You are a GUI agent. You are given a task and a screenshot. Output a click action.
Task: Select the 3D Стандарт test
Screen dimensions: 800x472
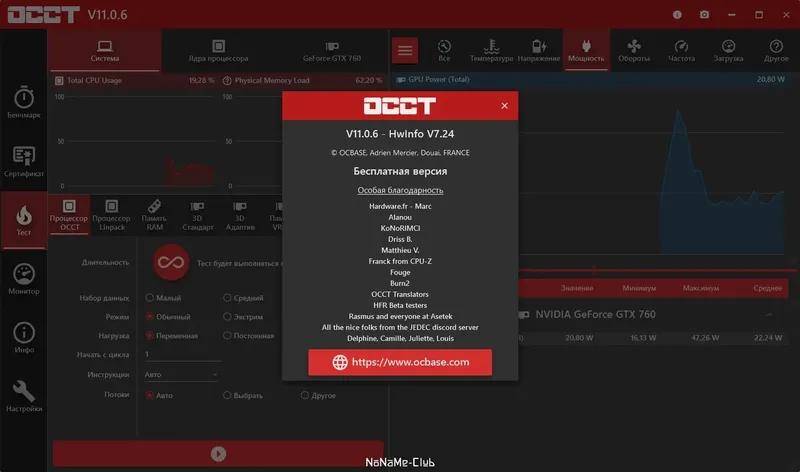point(197,215)
